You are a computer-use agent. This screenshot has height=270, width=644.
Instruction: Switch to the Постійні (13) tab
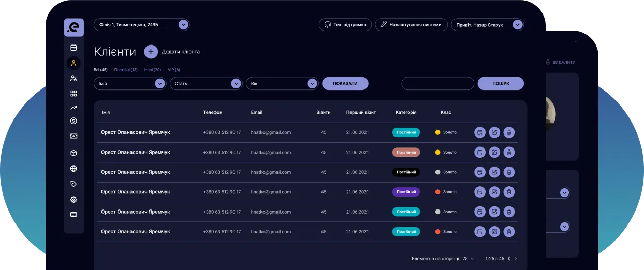tap(126, 70)
